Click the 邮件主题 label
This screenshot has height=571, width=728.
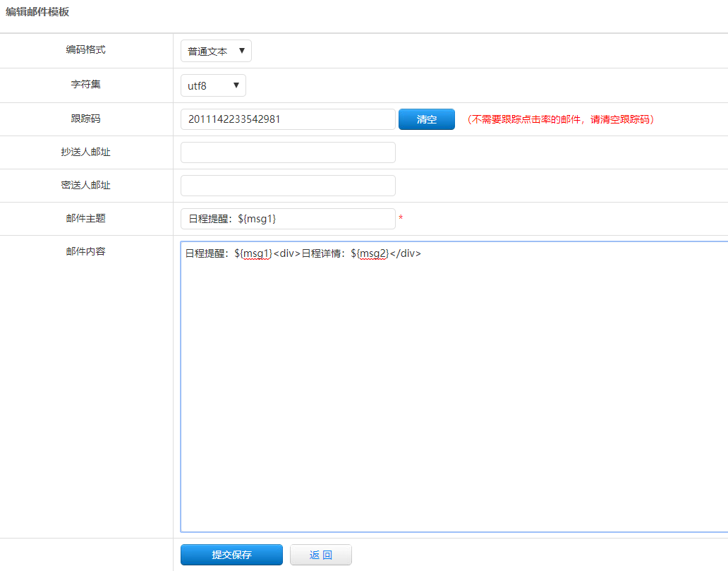coord(86,218)
